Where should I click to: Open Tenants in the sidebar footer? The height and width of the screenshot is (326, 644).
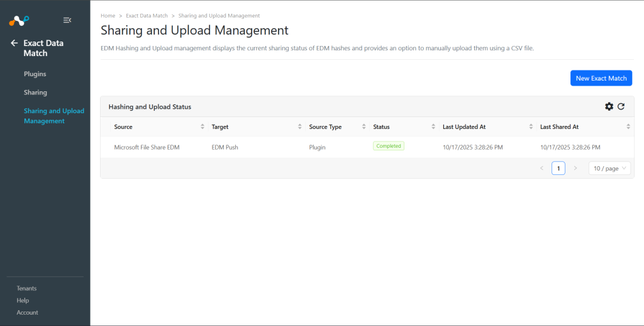tap(26, 288)
